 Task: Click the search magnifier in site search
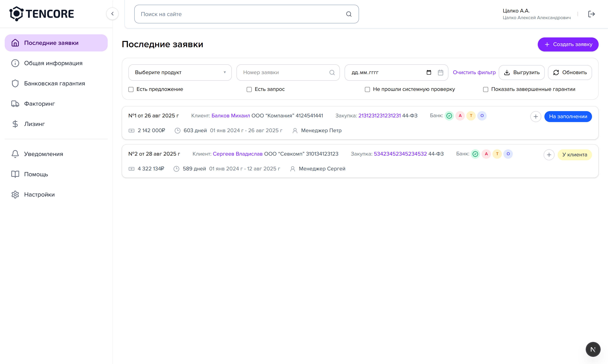point(348,14)
